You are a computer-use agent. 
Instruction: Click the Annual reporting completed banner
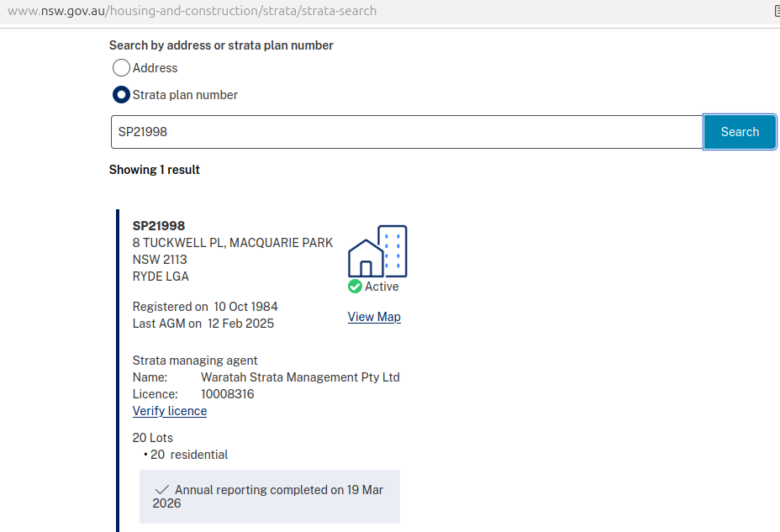[x=270, y=497]
